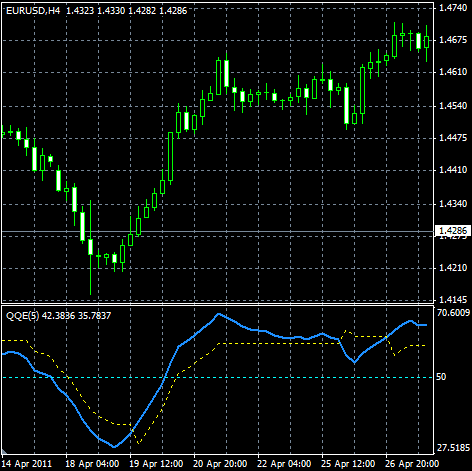Click the 1.4145 price scale label
The height and width of the screenshot is (471, 472).
453,300
